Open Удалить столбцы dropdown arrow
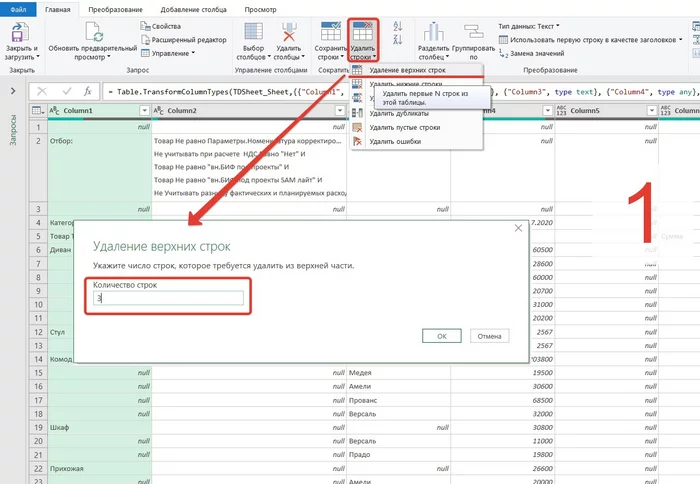700x484 pixels. pyautogui.click(x=303, y=57)
